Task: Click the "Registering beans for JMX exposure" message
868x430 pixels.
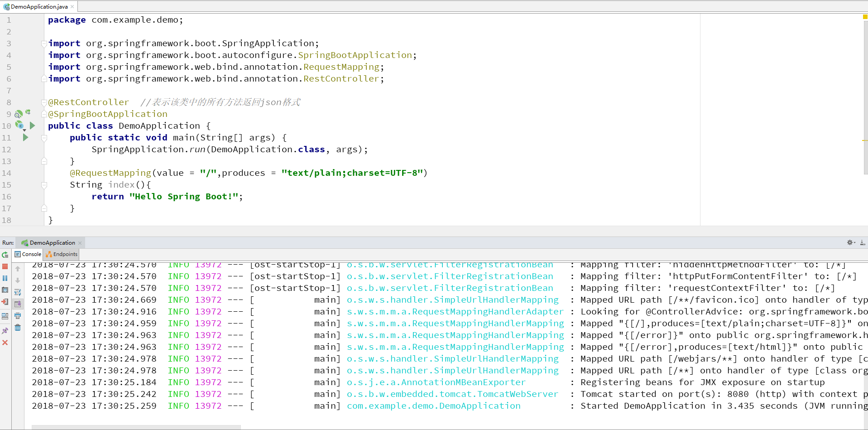Action: pos(703,382)
